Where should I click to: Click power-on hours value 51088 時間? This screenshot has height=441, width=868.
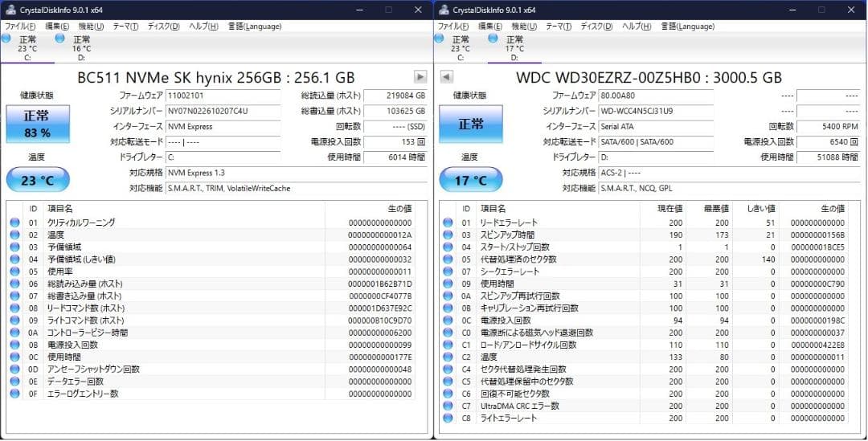(829, 157)
